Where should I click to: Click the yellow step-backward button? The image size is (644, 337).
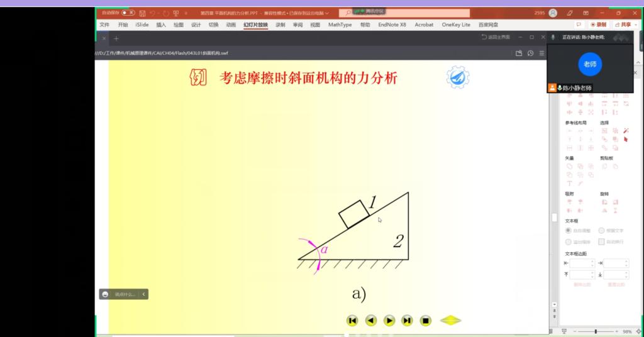point(371,321)
